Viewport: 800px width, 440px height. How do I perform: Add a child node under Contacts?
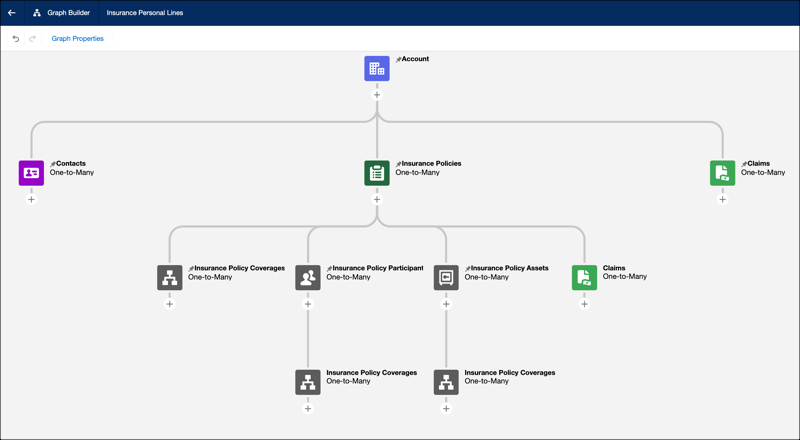pos(31,200)
